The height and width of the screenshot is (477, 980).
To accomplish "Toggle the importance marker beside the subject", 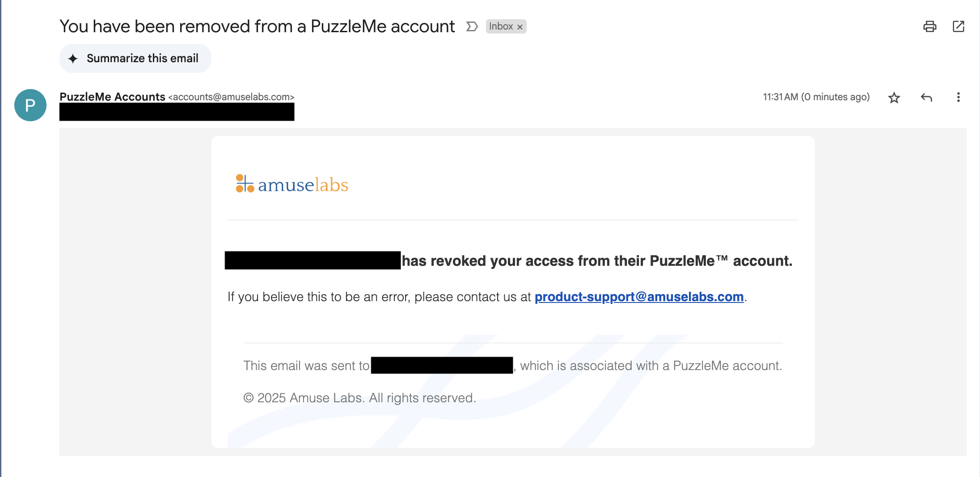I will (x=472, y=26).
